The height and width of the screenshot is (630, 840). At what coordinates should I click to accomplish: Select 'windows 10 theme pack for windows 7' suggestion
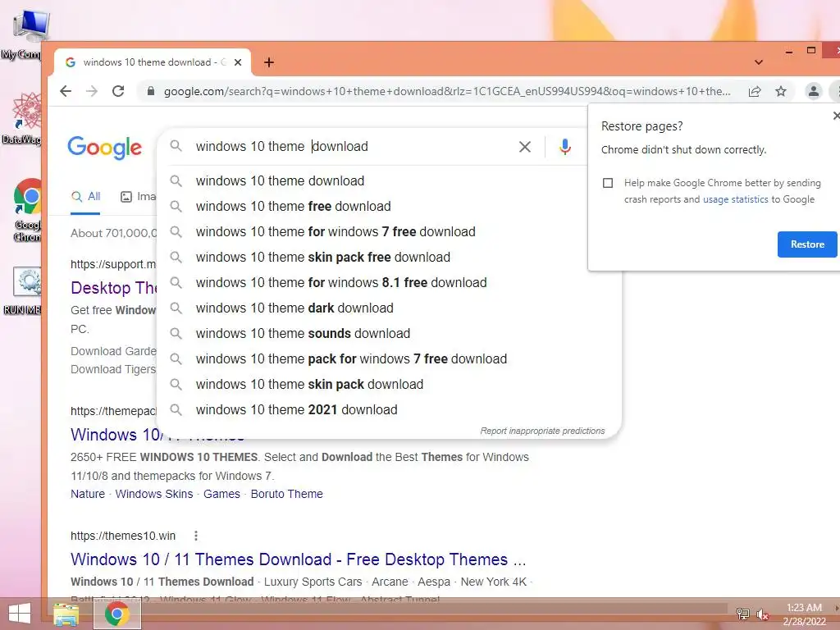coord(390,359)
